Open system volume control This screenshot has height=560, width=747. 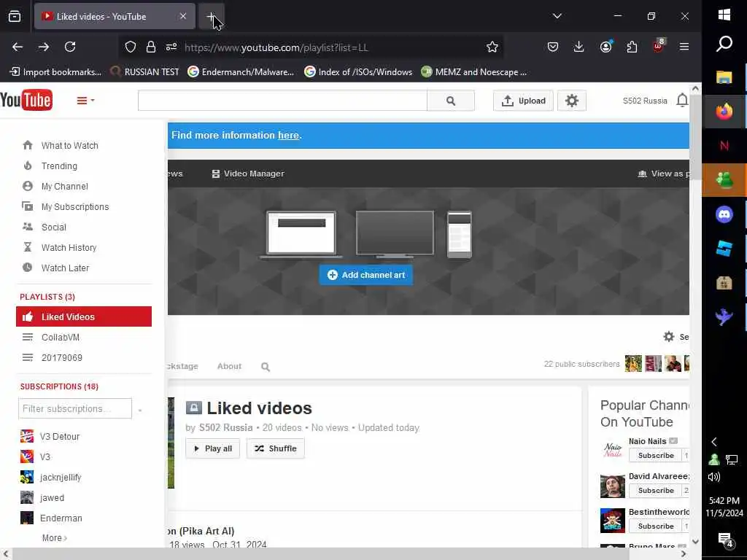pos(714,477)
